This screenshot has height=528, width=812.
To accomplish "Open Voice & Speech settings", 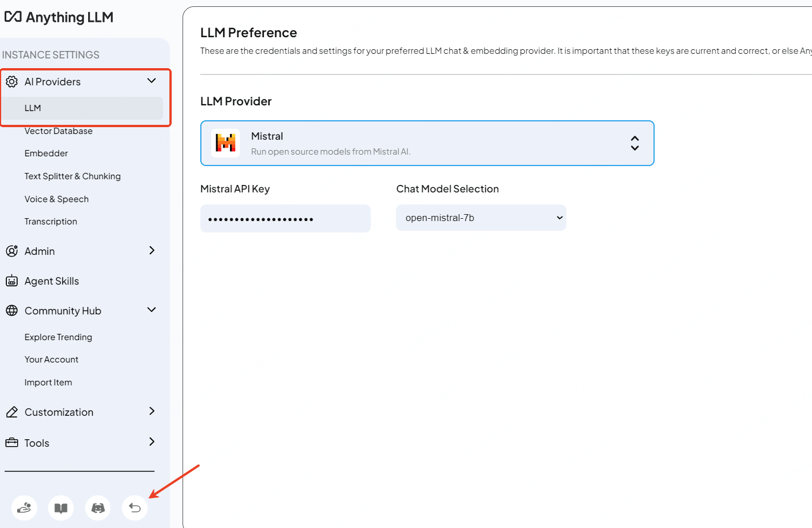I will (57, 199).
